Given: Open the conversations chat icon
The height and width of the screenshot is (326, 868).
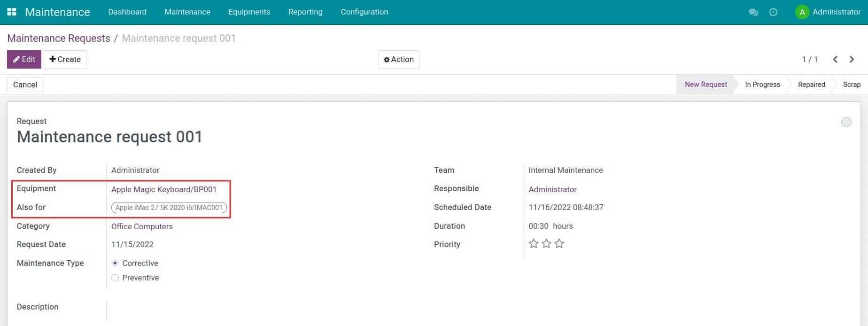Looking at the screenshot, I should click(x=753, y=12).
